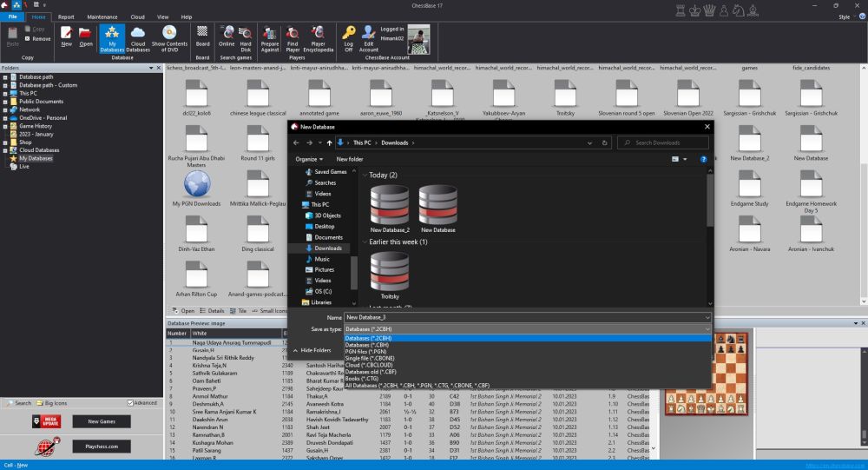Open the Report ribbon tab
The image size is (868, 470).
click(66, 17)
